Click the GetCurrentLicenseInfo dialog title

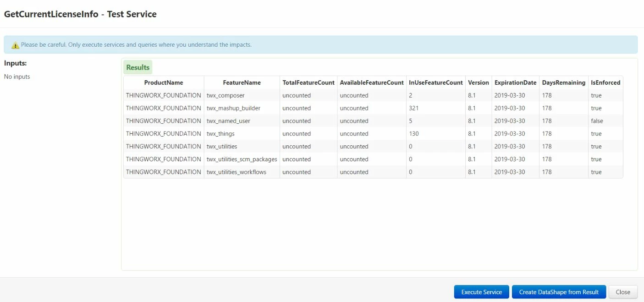pos(80,14)
